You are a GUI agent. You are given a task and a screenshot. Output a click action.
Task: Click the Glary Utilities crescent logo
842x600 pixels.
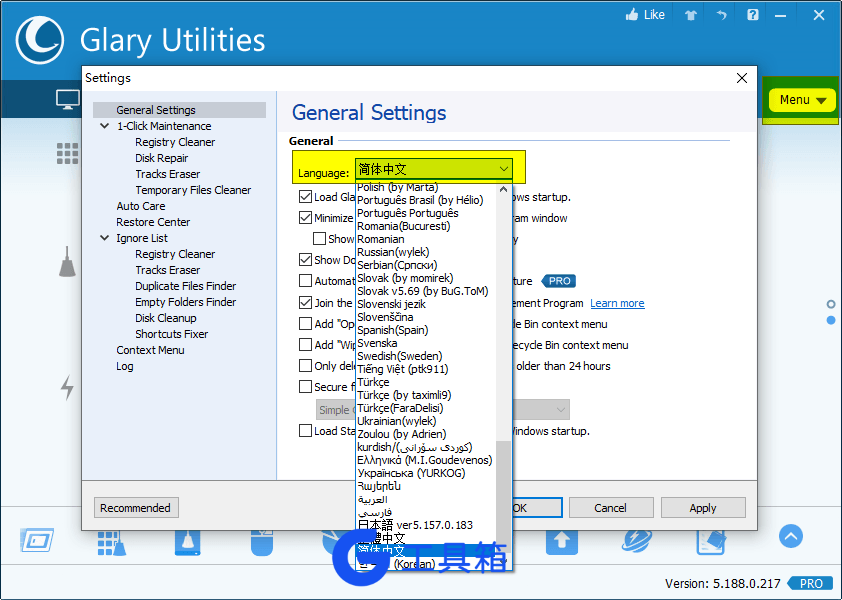click(x=40, y=40)
